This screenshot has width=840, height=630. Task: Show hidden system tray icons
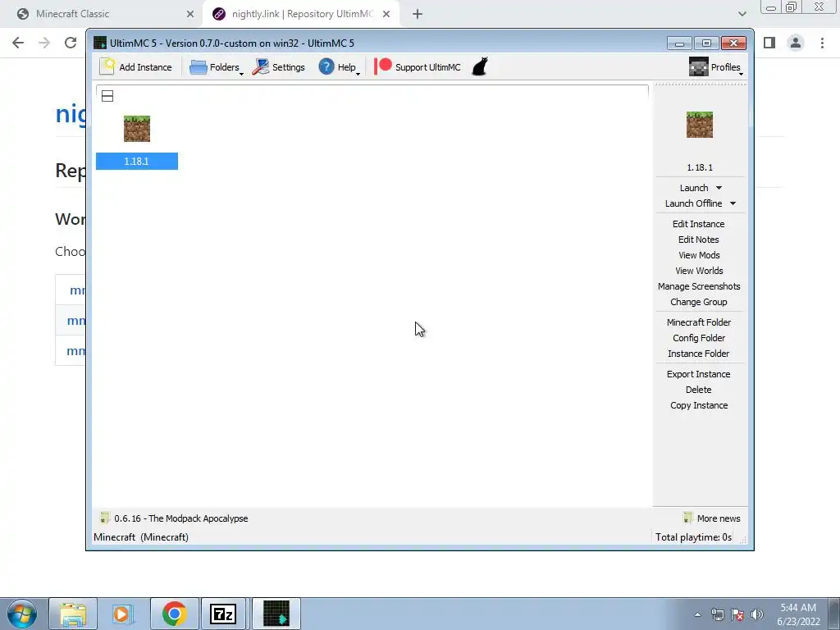697,614
